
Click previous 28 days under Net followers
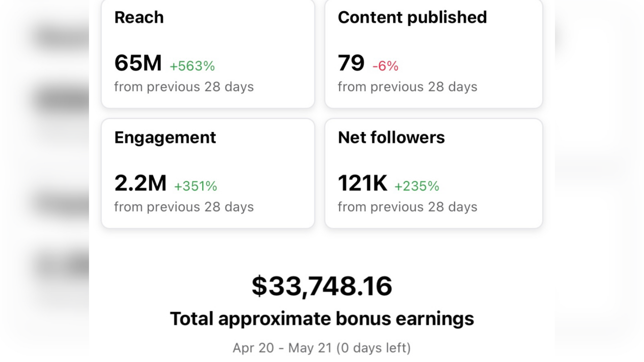click(407, 207)
